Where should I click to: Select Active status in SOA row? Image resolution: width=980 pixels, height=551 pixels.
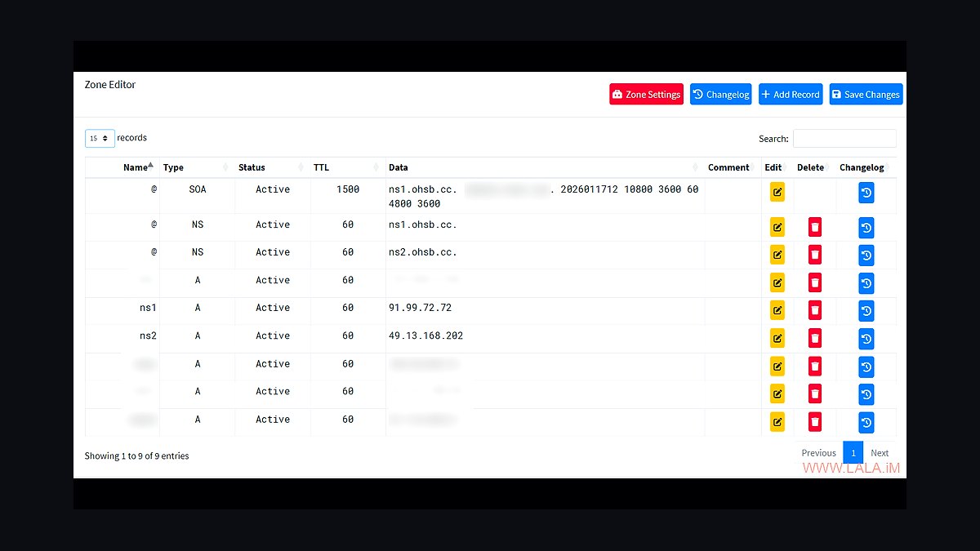pos(273,189)
